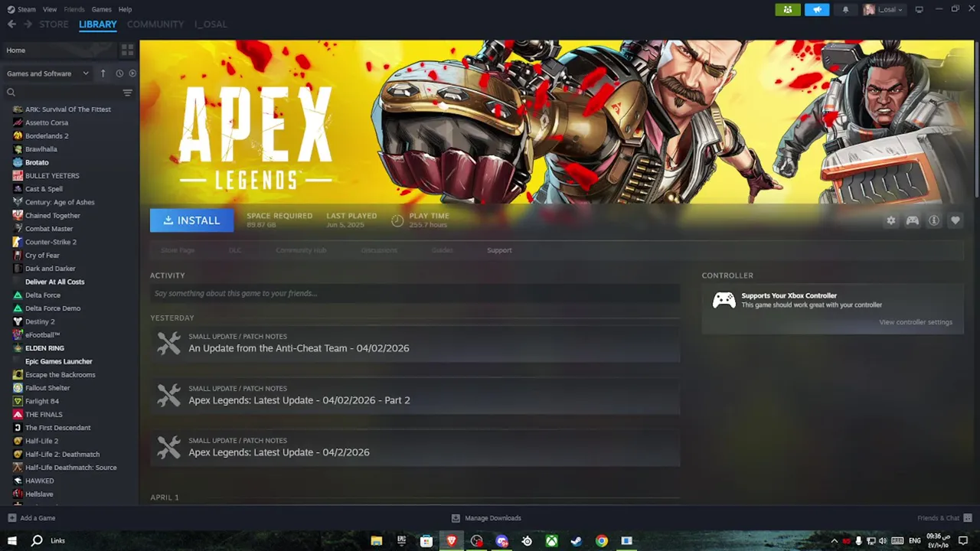Viewport: 980px width, 551px height.
Task: Open View controller settings link
Action: pyautogui.click(x=916, y=322)
